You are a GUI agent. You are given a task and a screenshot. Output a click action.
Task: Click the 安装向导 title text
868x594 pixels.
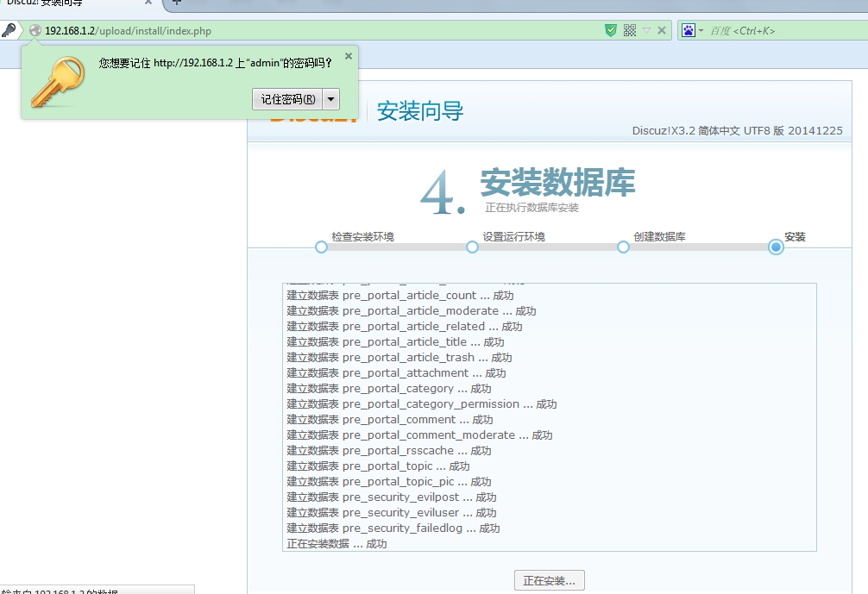coord(420,111)
